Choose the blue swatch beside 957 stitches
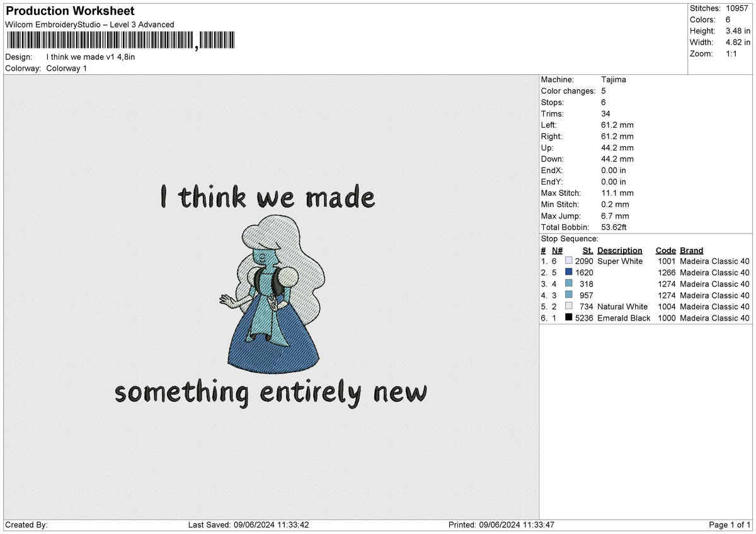 [x=569, y=295]
